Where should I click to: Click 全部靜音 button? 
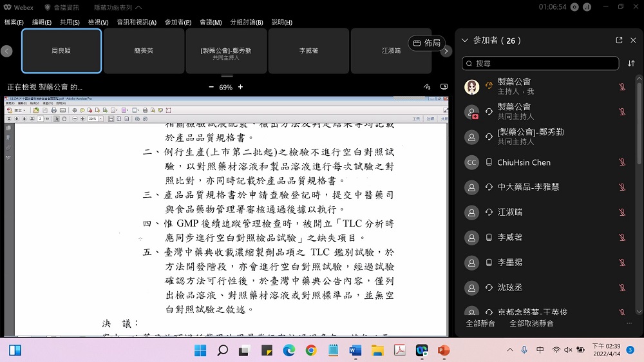tap(480, 324)
